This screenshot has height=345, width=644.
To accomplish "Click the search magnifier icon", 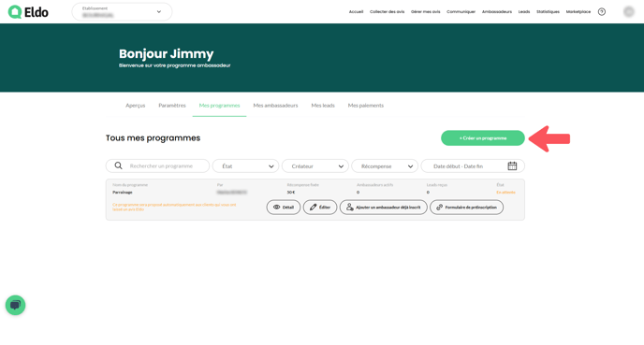I will tap(118, 165).
